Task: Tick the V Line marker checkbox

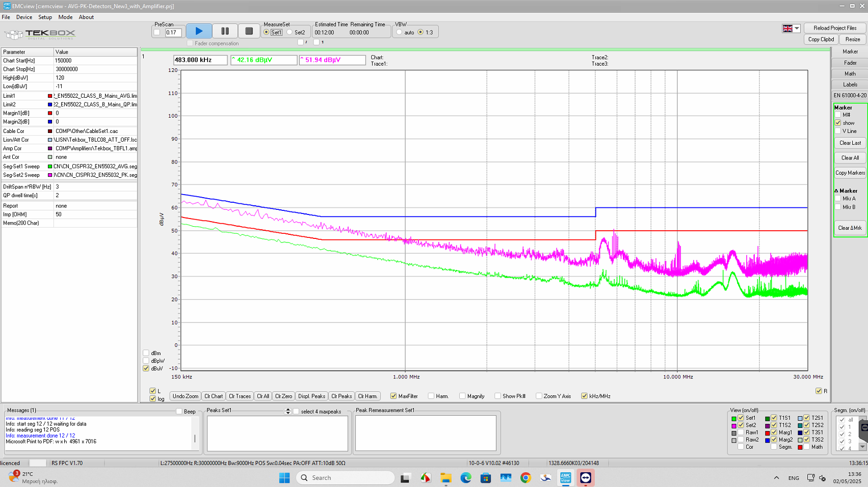Action: pyautogui.click(x=838, y=131)
